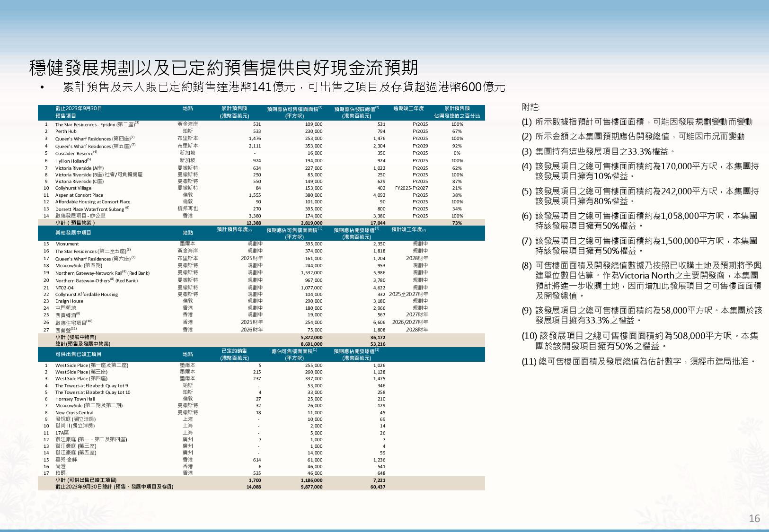Screen dimensions: 769x532
Task: Click The Towers at Elizabeth Quay Lot 10
Action: click(x=93, y=392)
